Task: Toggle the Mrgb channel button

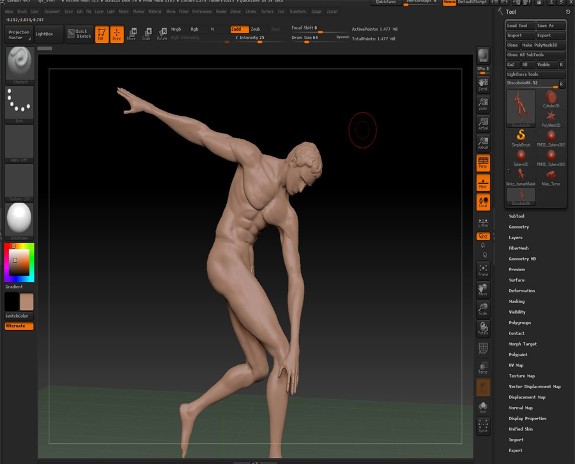Action: (x=176, y=29)
